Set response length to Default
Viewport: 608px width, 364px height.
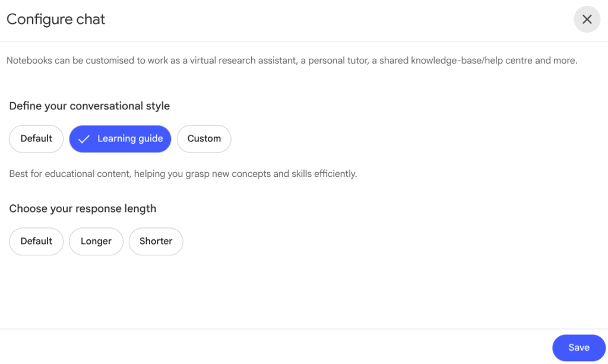36,242
